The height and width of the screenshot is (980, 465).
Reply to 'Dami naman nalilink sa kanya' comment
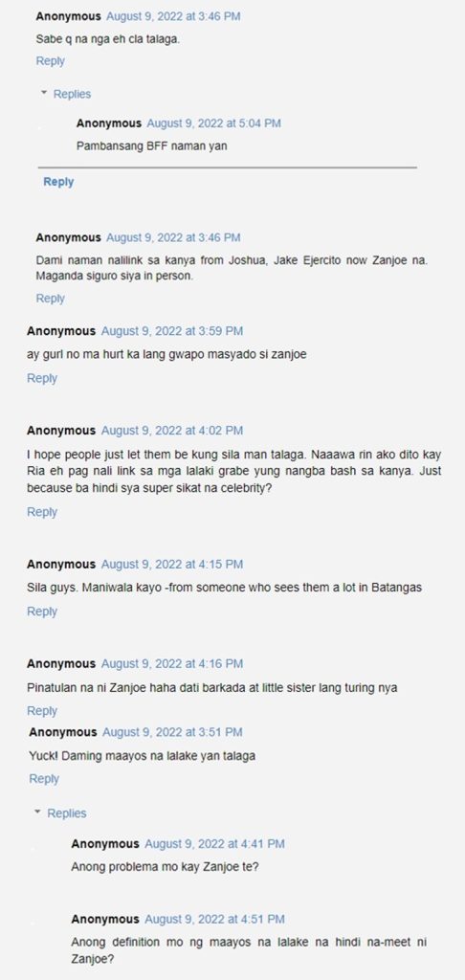50,299
